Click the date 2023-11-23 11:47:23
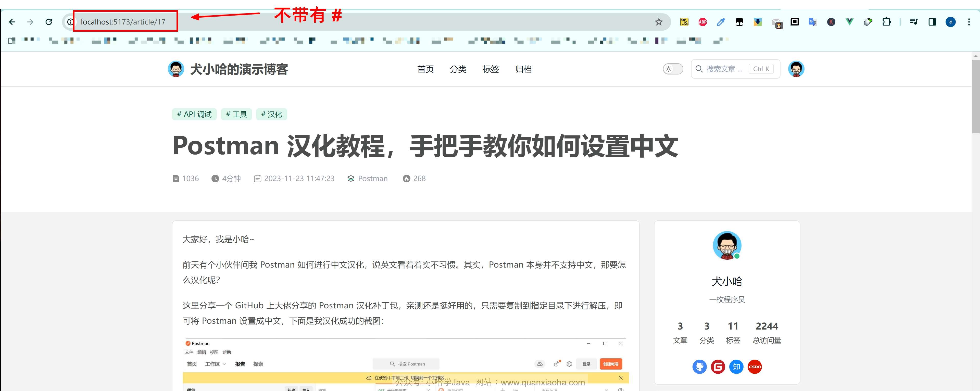 coord(299,178)
